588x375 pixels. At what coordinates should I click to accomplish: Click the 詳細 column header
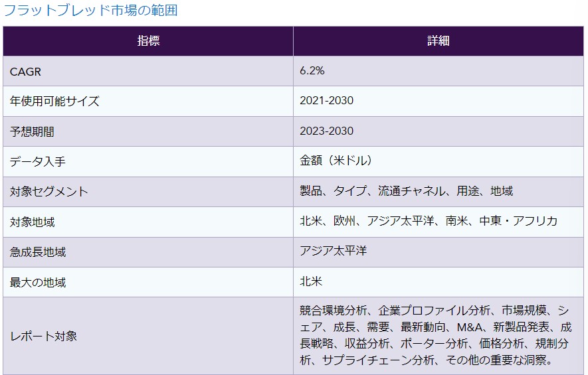439,41
